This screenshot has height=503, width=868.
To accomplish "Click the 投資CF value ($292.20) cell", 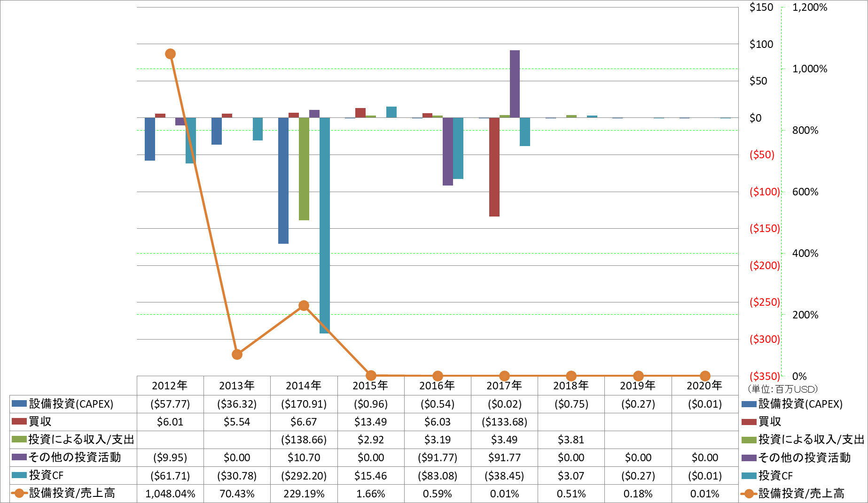I will pos(304,476).
